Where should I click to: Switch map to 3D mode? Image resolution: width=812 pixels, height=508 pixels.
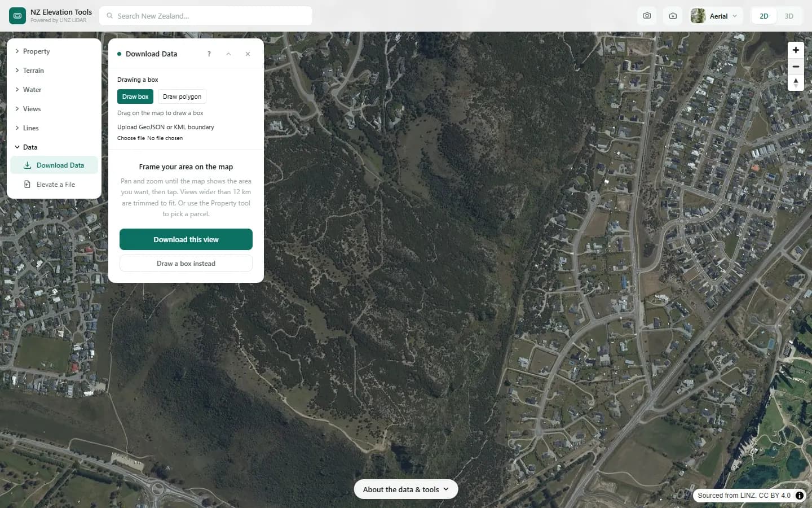point(789,16)
